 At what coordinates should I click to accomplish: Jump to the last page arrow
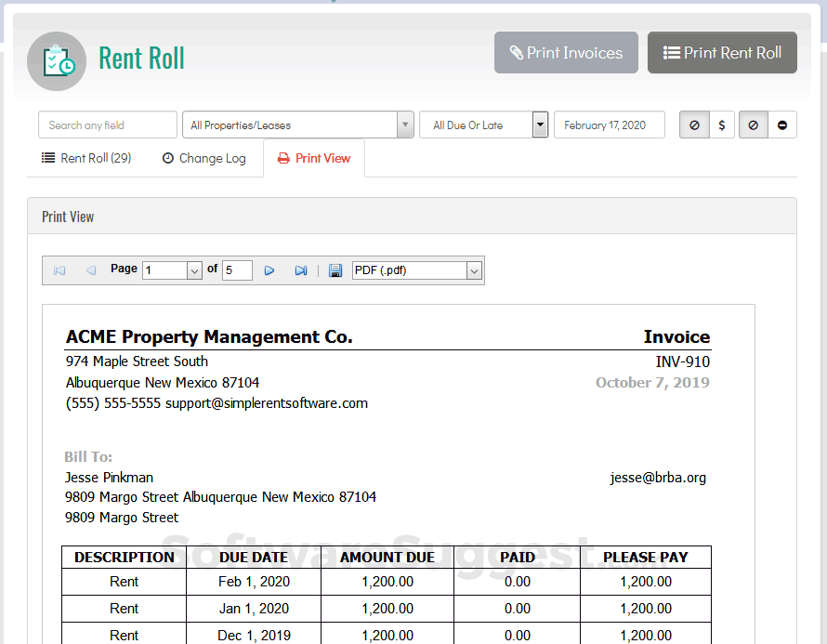tap(299, 270)
